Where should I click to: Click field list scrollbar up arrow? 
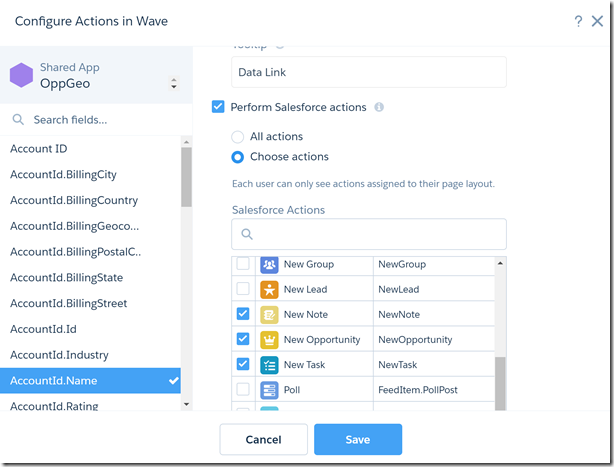point(186,142)
